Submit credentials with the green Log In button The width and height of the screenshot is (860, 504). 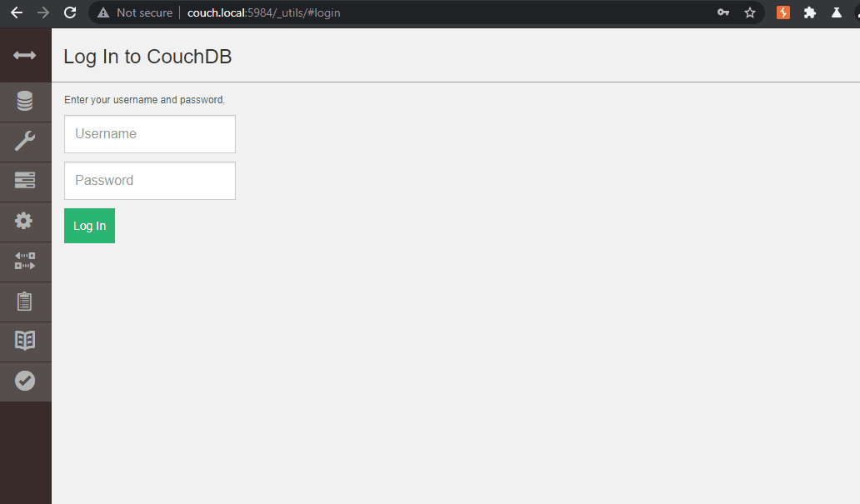pos(89,226)
